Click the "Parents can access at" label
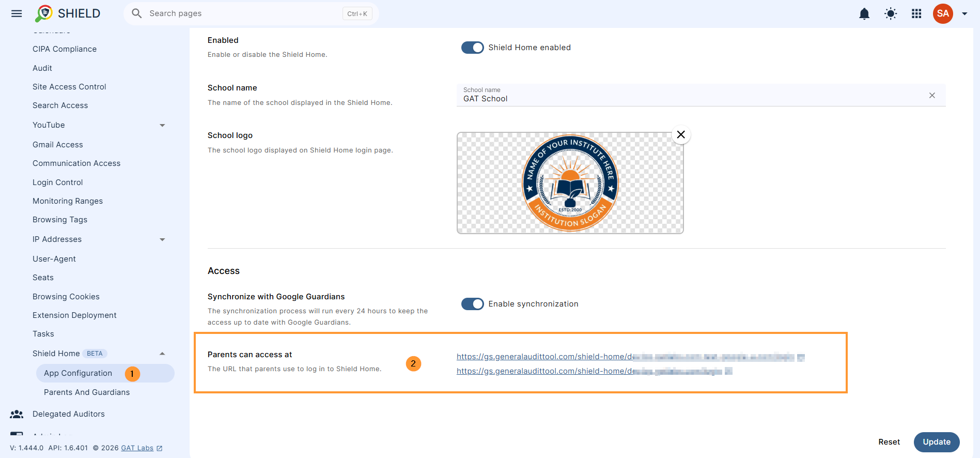Image resolution: width=980 pixels, height=458 pixels. [x=250, y=355]
